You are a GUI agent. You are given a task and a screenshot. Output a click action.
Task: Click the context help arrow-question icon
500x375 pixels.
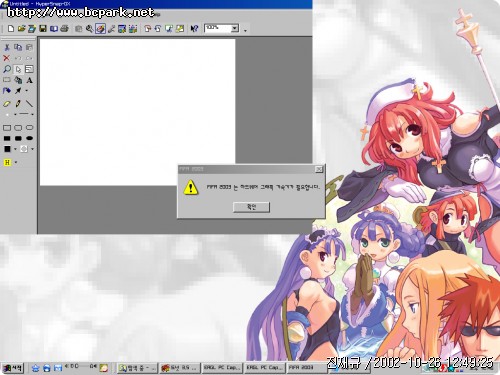[194, 29]
